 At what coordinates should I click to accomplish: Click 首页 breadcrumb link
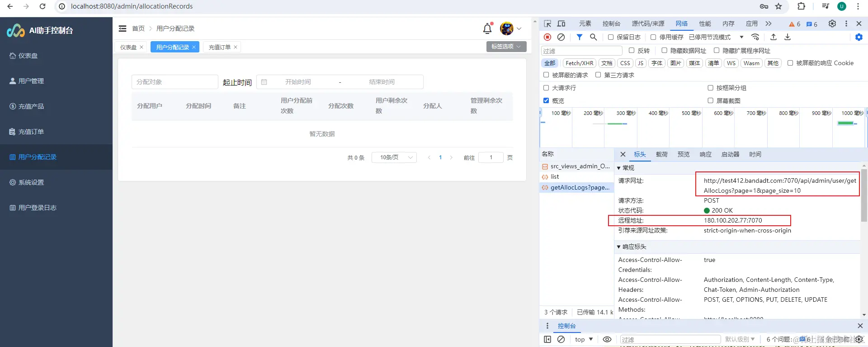(138, 29)
